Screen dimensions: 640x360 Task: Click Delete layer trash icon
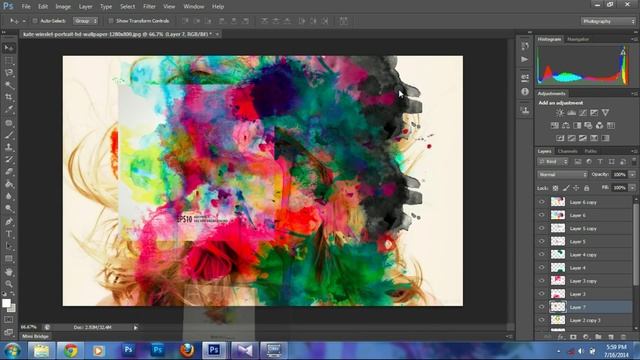click(x=623, y=337)
